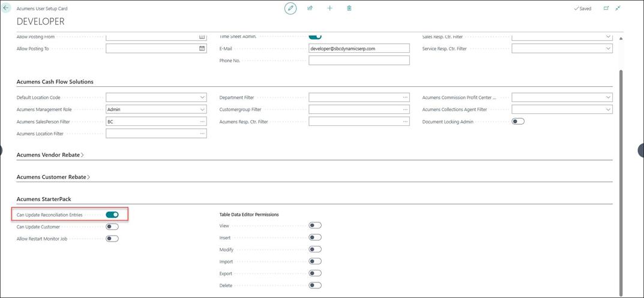Open Default Location Code dropdown
This screenshot has width=644, height=298.
click(x=202, y=98)
